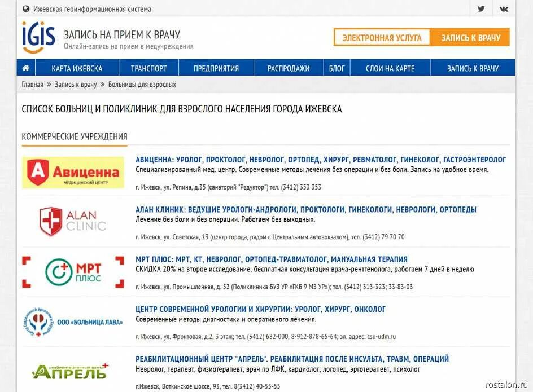Open Транспорт menu item

click(149, 68)
